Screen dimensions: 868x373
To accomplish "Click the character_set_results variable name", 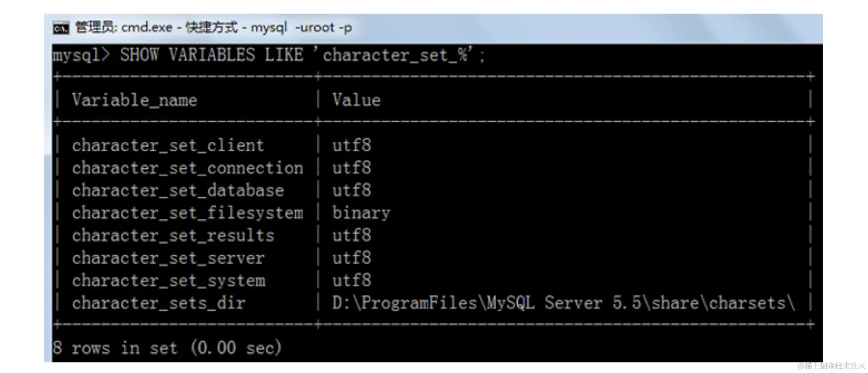I will pos(173,236).
